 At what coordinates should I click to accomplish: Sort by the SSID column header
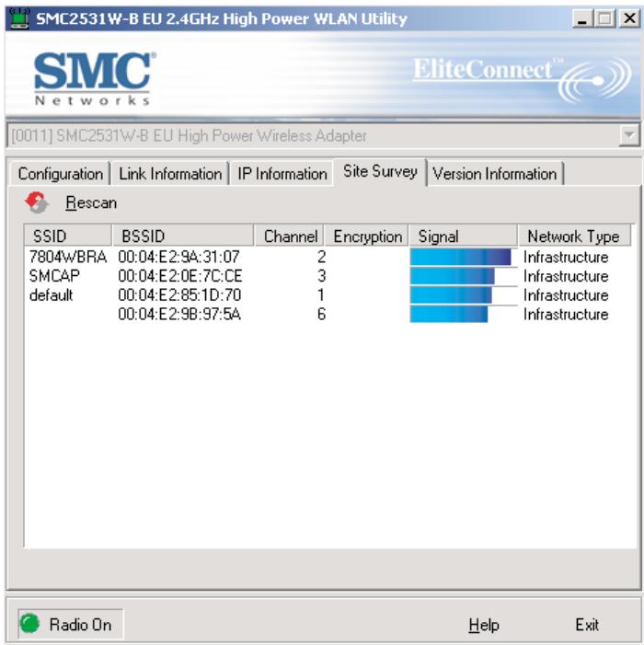[x=68, y=236]
